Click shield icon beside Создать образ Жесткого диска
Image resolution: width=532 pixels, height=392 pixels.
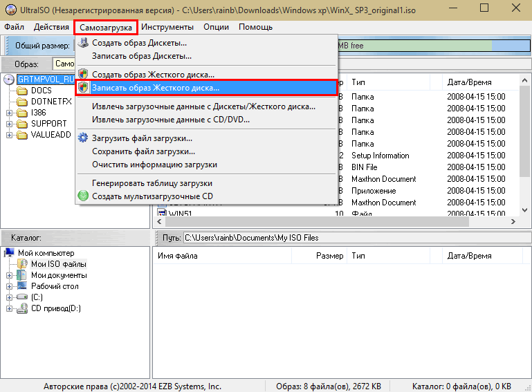click(83, 74)
